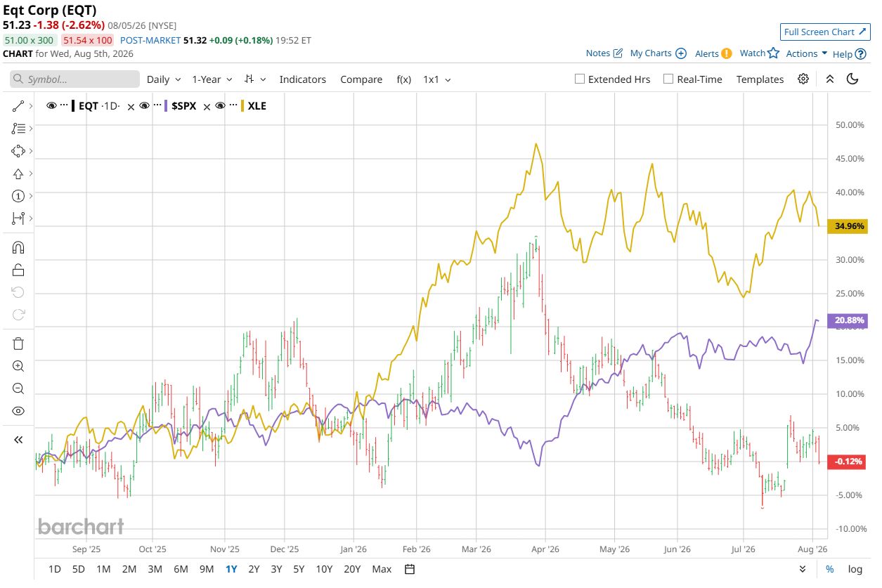Collapse the left drawing toolbar
The height and width of the screenshot is (588, 882).
pos(18,440)
